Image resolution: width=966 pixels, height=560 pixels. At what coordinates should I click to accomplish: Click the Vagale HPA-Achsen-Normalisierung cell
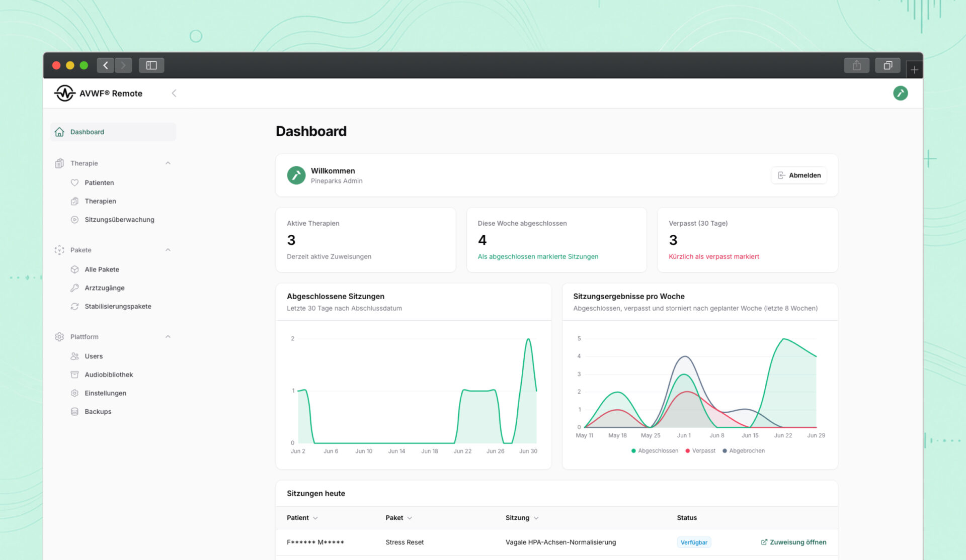pos(560,542)
